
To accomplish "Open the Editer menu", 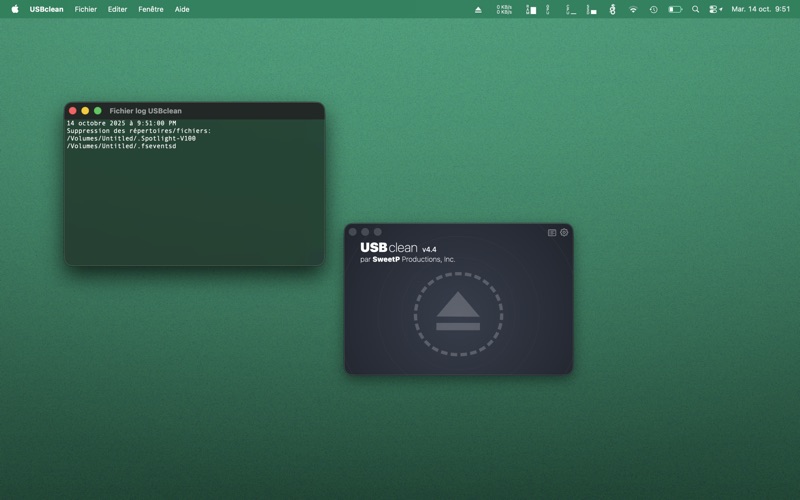I will point(117,9).
